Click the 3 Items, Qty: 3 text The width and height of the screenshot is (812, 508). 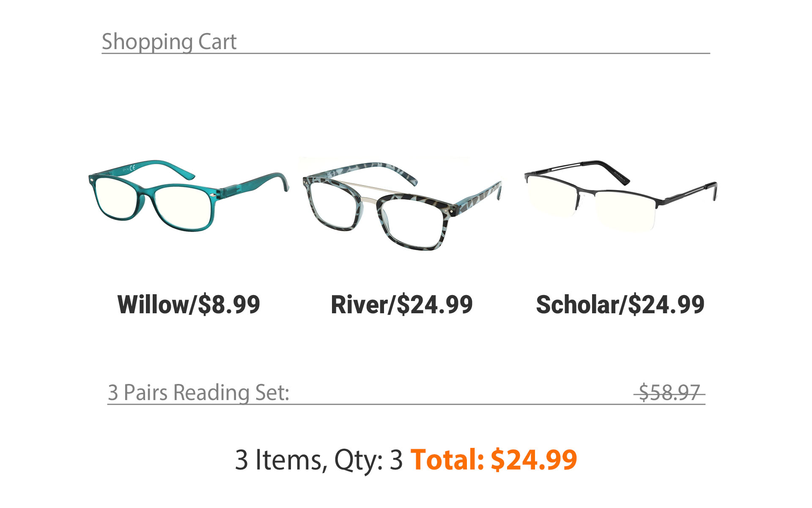[x=318, y=460]
